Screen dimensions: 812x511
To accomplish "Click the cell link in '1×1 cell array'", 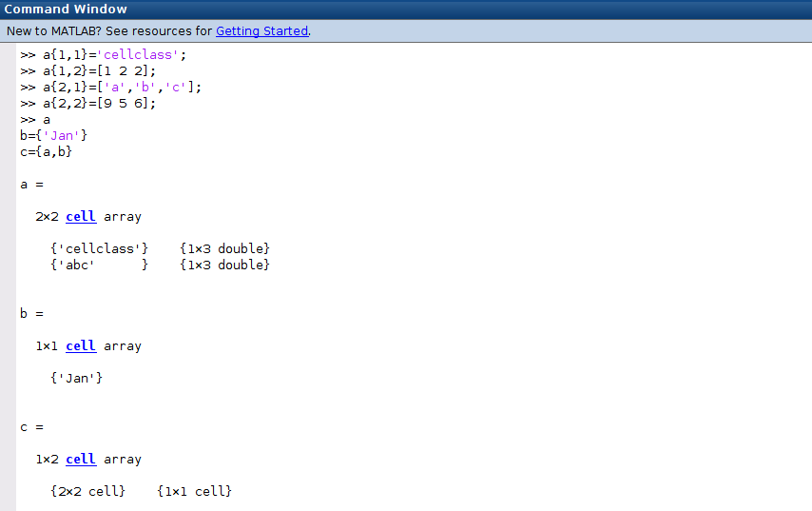I will pos(81,345).
